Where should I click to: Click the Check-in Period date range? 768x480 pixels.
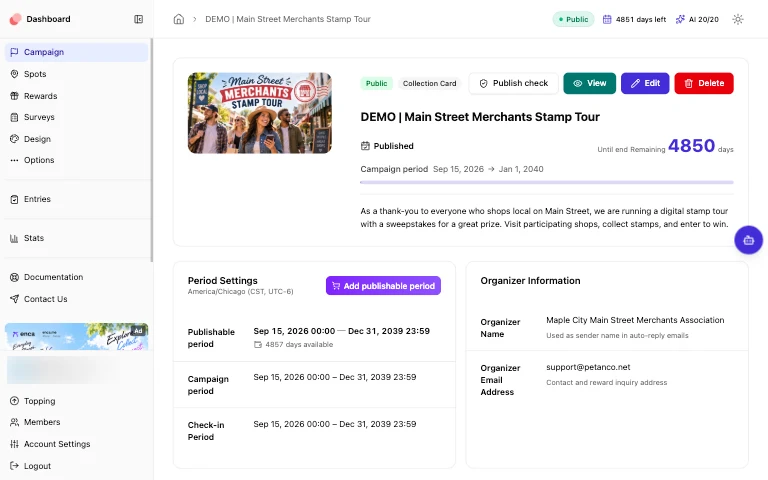pos(335,424)
